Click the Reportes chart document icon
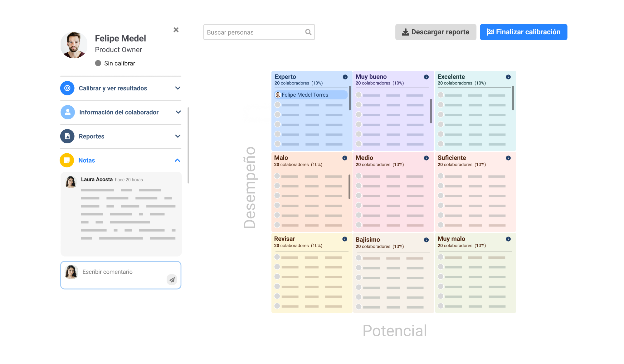The image size is (624, 364). click(67, 136)
